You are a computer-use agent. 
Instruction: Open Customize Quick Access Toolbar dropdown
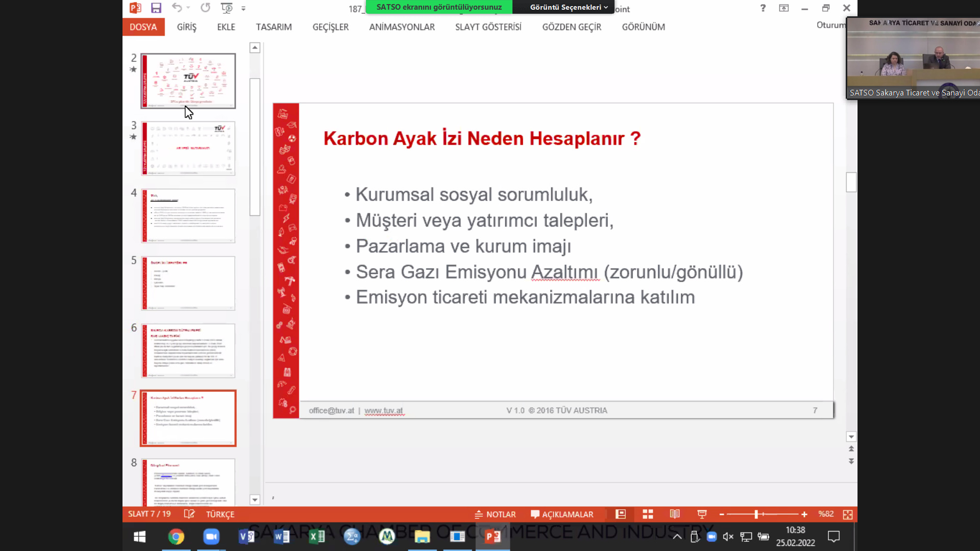tap(243, 8)
